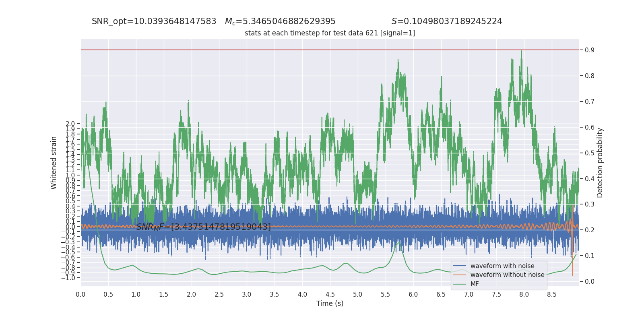
Task: Click x-axis tick label 4.0
Action: click(302, 295)
